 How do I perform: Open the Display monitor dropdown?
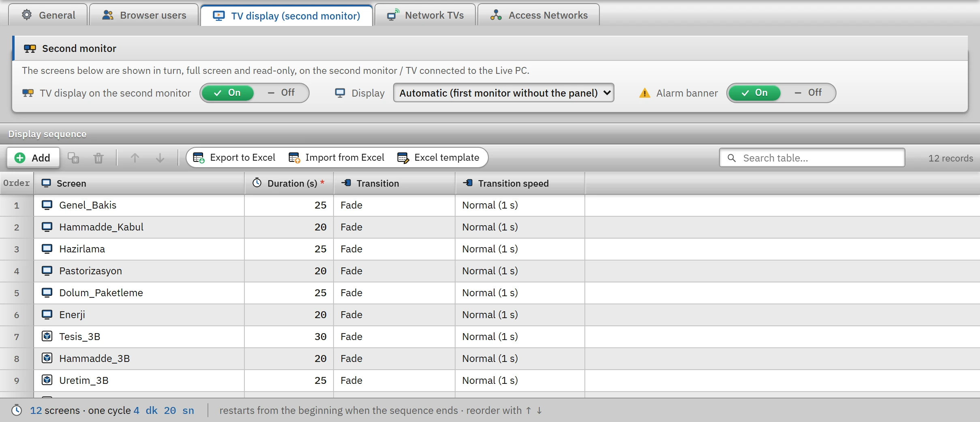tap(503, 93)
